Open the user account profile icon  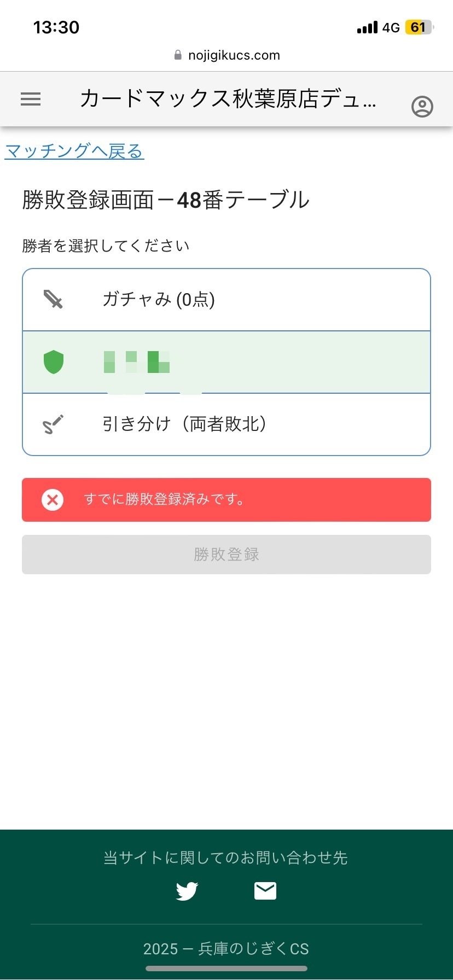pos(422,107)
